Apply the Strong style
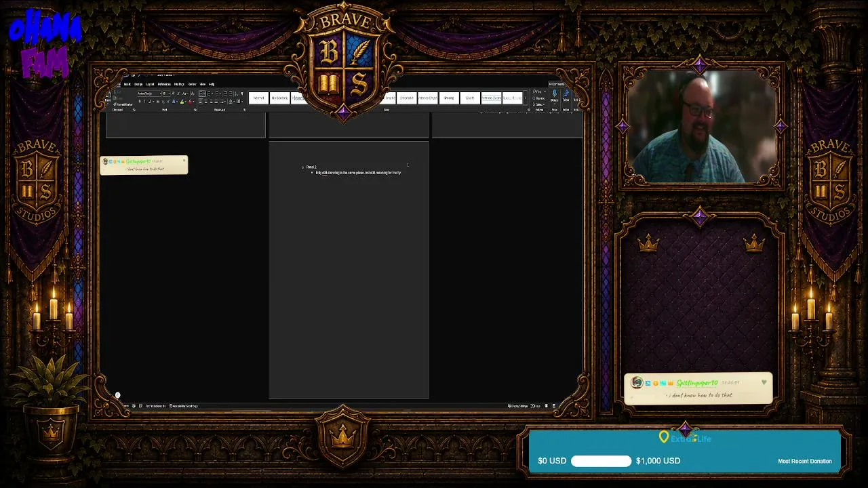Screen dimensions: 868x488 449,98
